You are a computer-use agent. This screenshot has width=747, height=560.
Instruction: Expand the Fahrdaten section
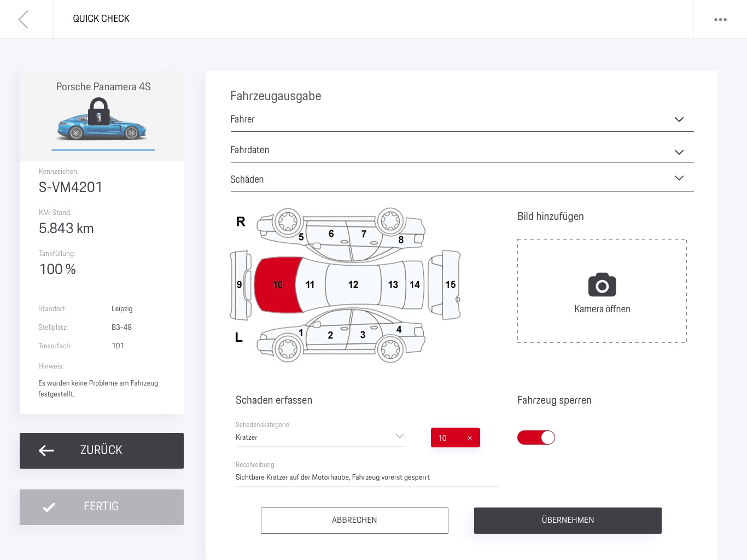tap(679, 152)
